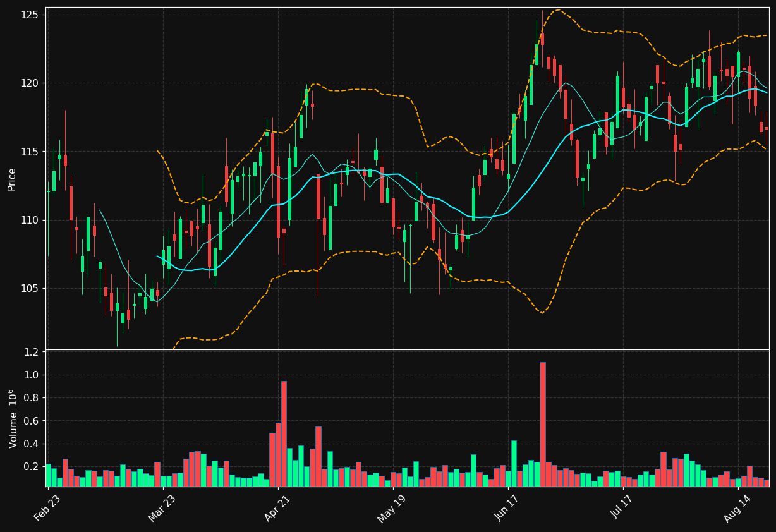
Task: Click the green volume bar reaching 0.4 near Jun 17
Action: click(x=514, y=463)
